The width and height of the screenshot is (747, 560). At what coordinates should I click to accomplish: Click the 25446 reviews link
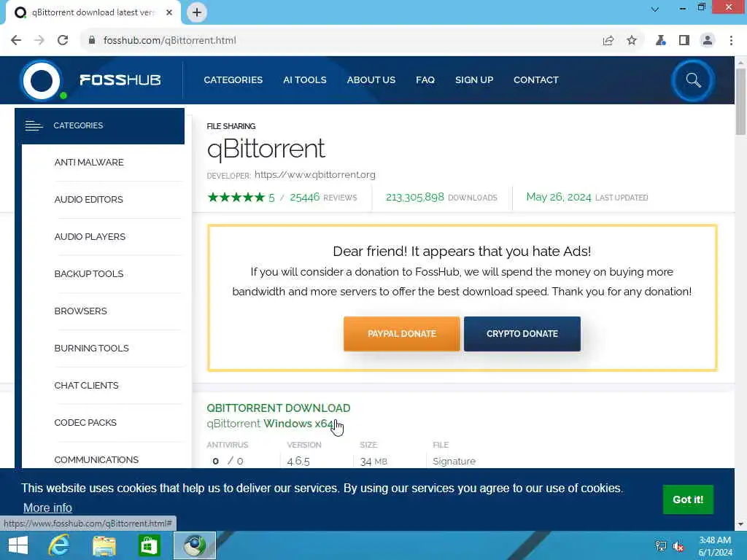[323, 197]
